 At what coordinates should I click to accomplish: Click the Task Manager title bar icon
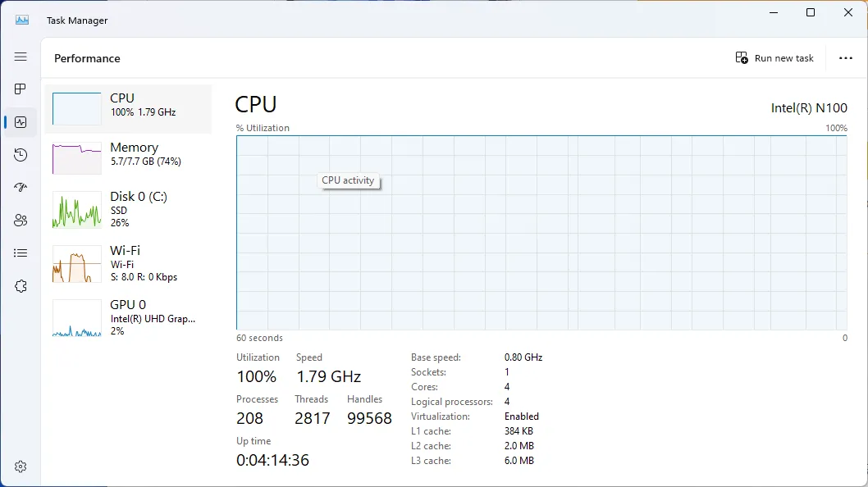(x=22, y=20)
